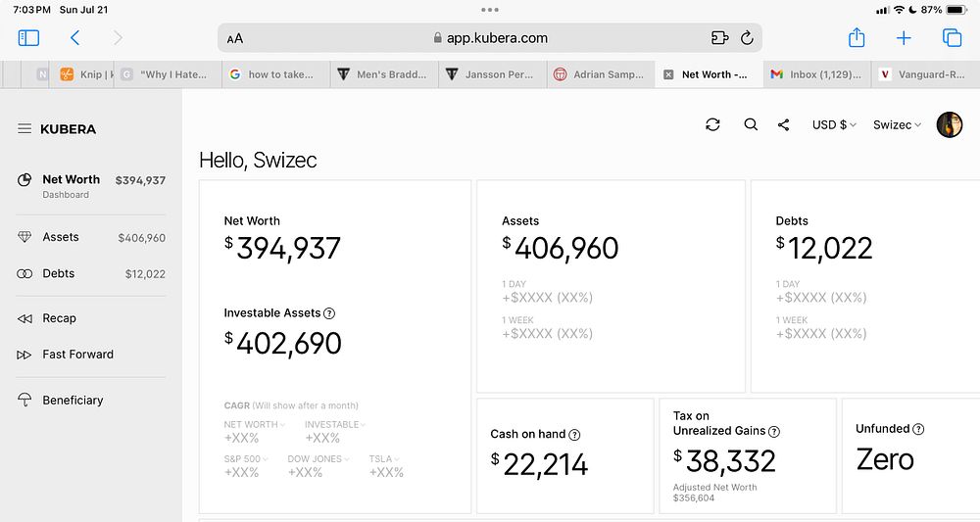The image size is (980, 522).
Task: Click the extensions icon in the address bar
Action: click(720, 38)
